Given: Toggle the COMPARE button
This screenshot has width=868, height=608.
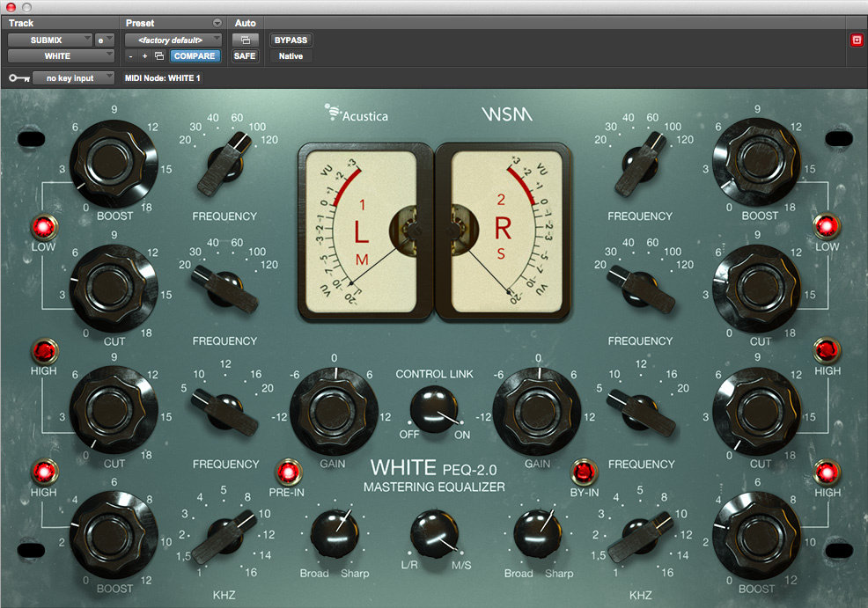Looking at the screenshot, I should click(x=195, y=56).
